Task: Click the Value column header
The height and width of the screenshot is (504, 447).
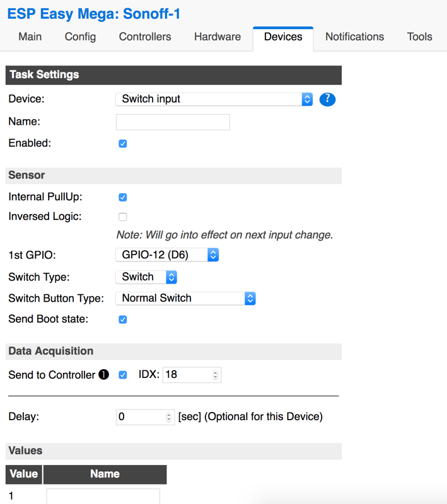Action: coord(24,474)
